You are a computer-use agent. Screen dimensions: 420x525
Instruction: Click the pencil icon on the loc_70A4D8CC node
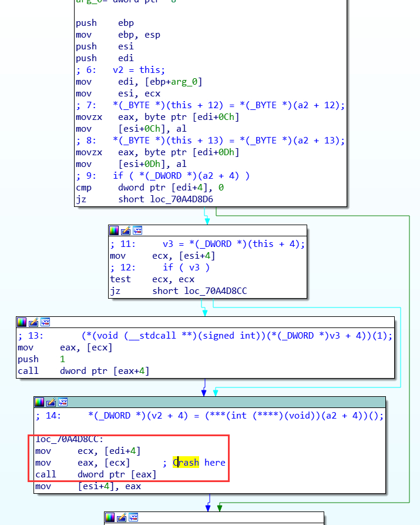tap(51, 402)
